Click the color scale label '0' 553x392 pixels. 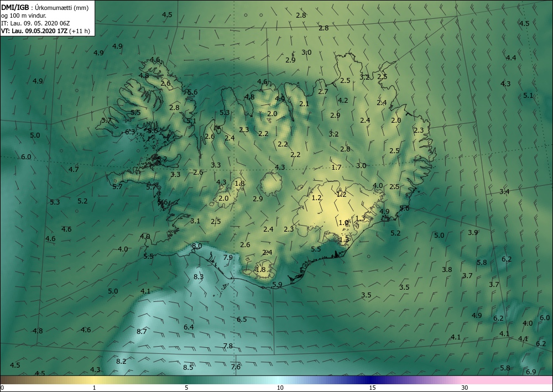(2, 388)
